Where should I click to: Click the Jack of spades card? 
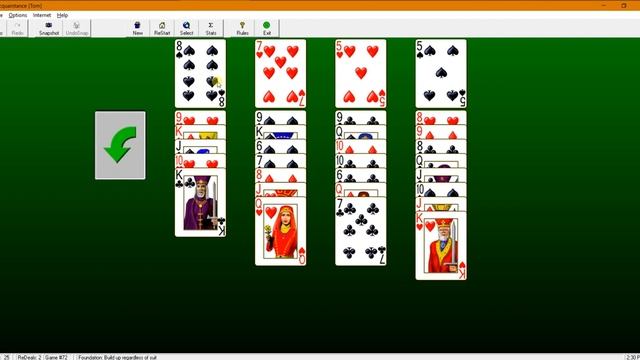click(x=200, y=147)
